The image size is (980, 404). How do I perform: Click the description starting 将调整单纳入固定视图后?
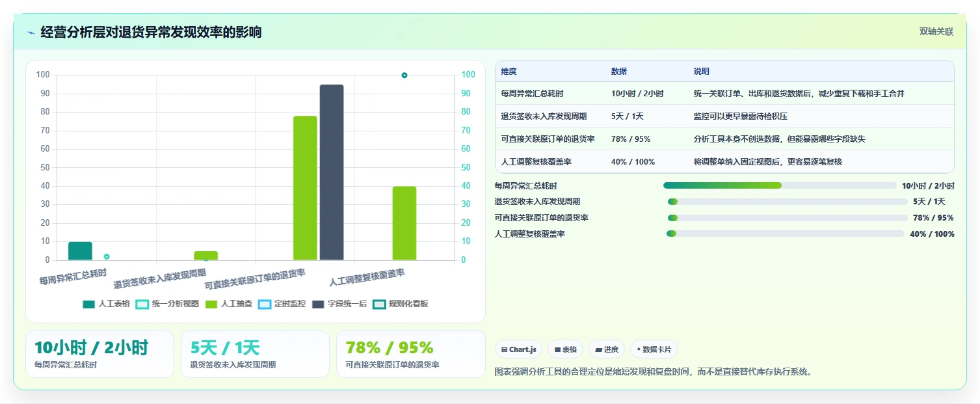(x=767, y=162)
